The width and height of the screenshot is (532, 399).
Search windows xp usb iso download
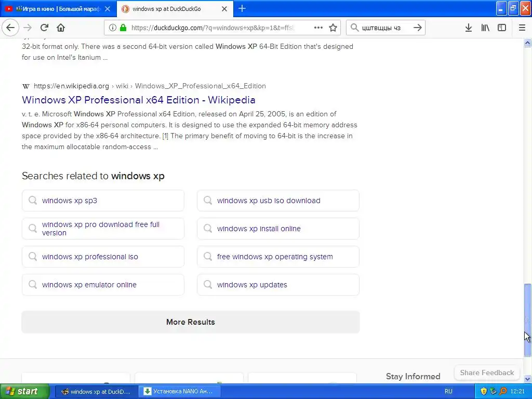tap(278, 201)
